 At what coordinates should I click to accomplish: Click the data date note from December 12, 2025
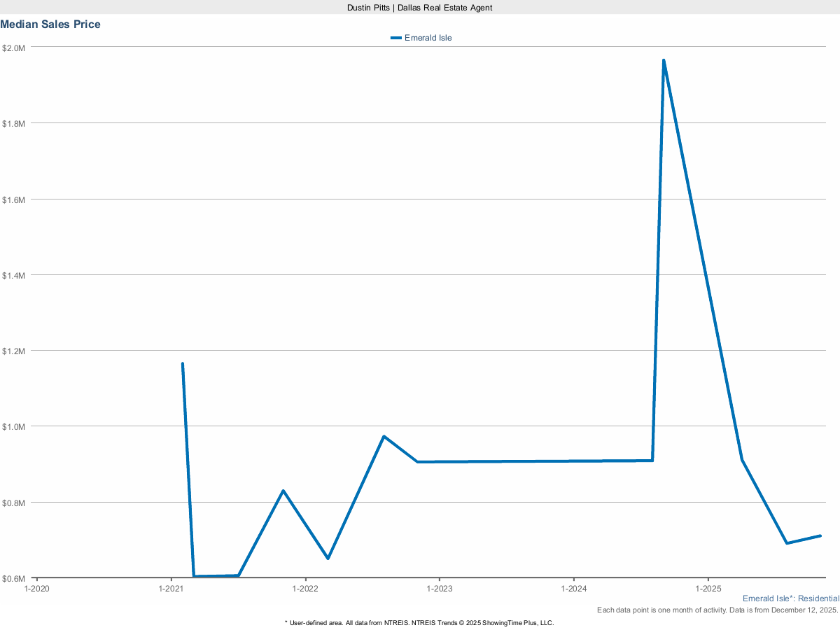click(717, 610)
